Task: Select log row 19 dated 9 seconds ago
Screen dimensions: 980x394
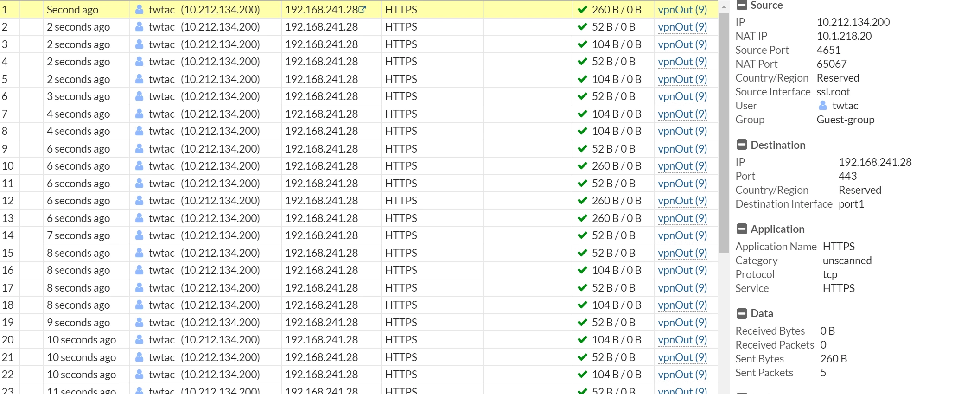Action: [359, 322]
